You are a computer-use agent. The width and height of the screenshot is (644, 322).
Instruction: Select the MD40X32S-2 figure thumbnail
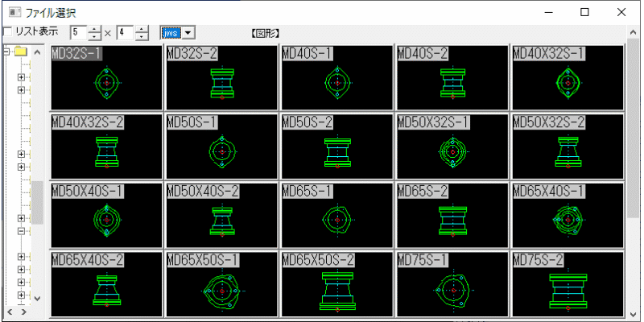[106, 147]
